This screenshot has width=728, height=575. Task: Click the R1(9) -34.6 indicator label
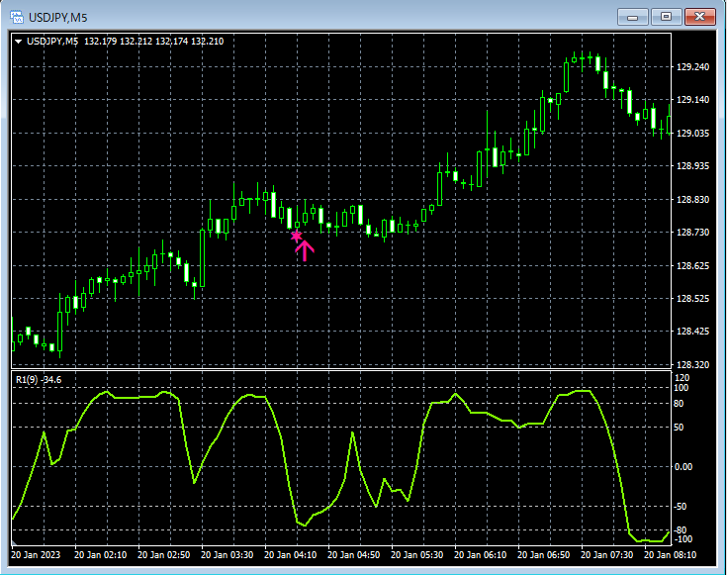39,379
